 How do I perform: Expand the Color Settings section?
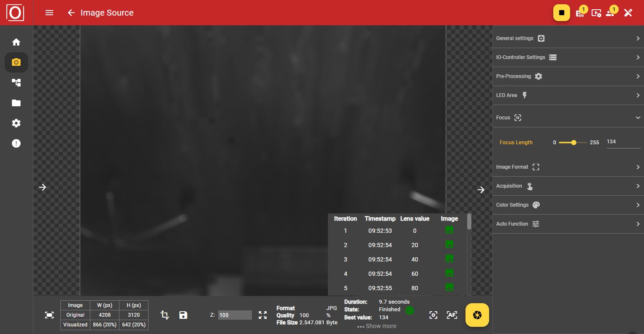point(568,205)
